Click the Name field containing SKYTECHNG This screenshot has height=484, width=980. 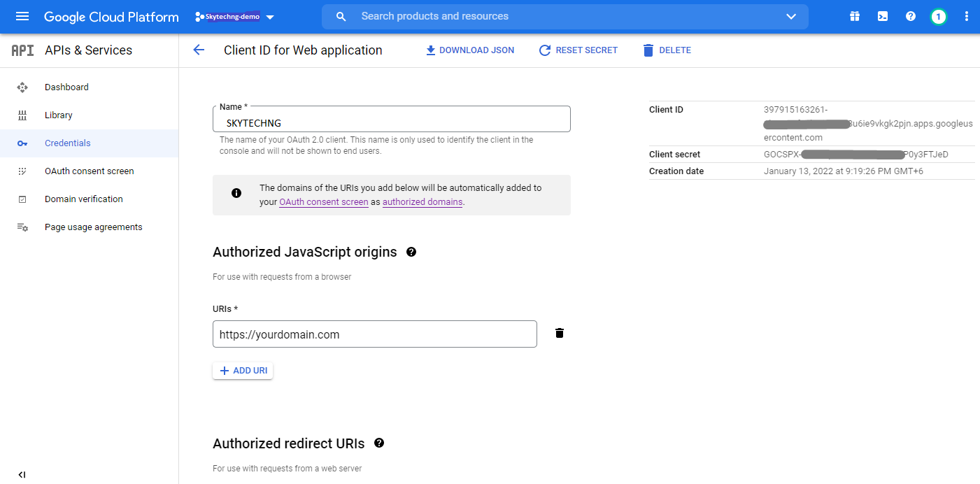392,120
